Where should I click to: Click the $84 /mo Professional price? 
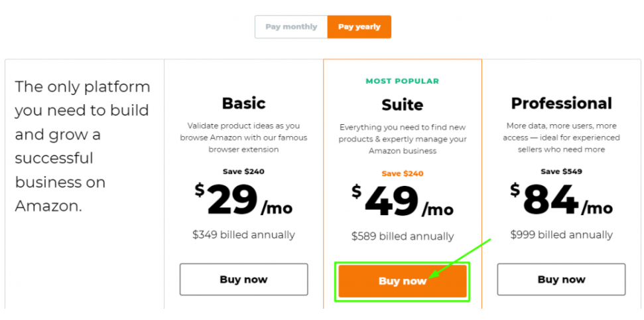tap(562, 199)
